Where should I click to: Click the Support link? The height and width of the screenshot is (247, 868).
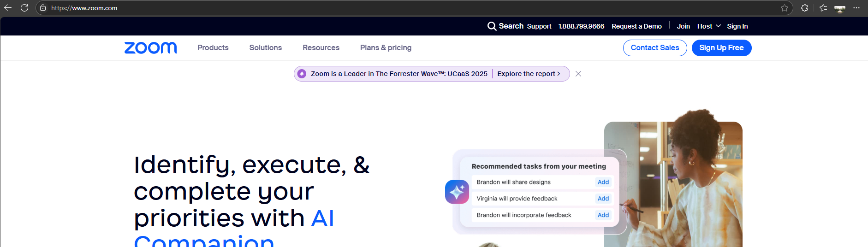tap(539, 26)
